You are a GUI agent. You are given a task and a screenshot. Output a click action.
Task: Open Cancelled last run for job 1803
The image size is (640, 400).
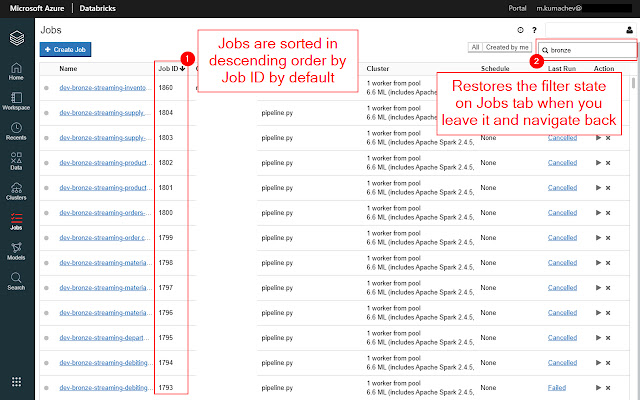(562, 138)
